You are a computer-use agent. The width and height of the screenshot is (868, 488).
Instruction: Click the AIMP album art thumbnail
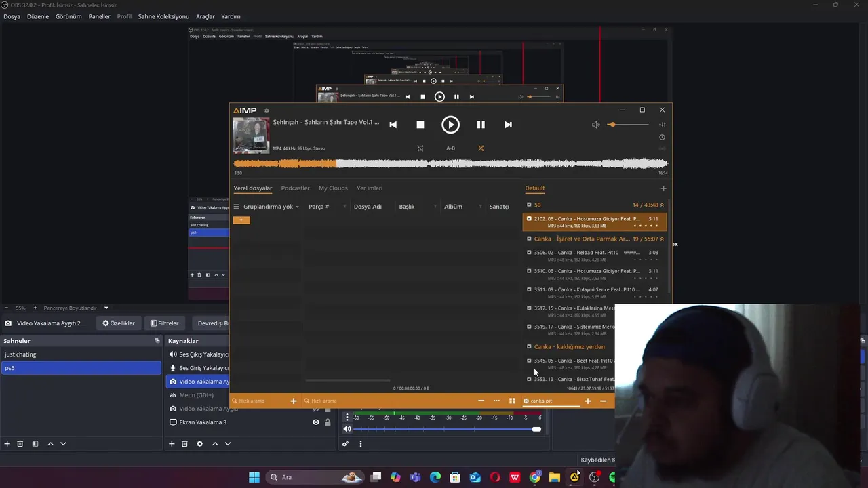[x=251, y=136]
